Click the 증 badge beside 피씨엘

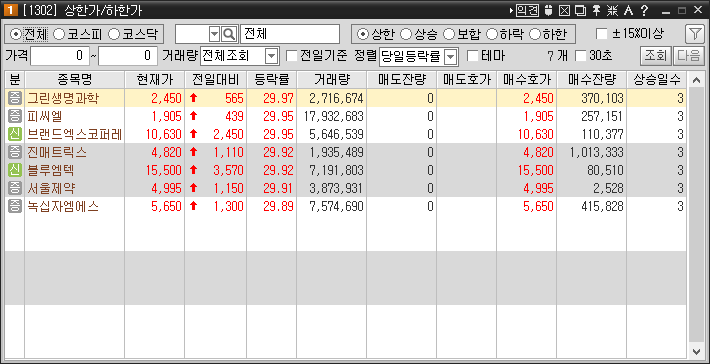click(15, 116)
